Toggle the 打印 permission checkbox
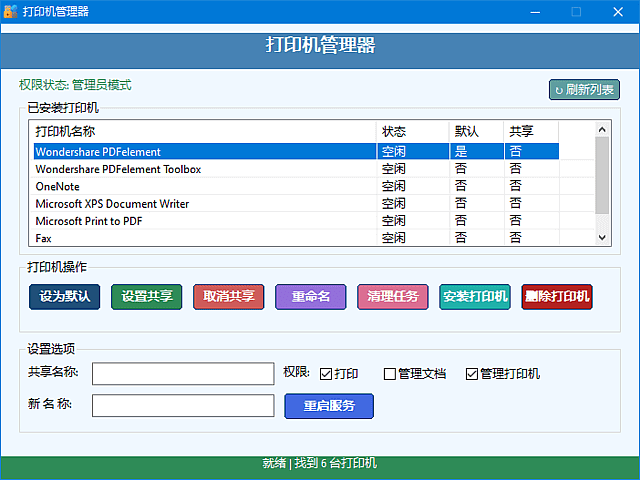Viewport: 640px width, 480px height. click(326, 374)
